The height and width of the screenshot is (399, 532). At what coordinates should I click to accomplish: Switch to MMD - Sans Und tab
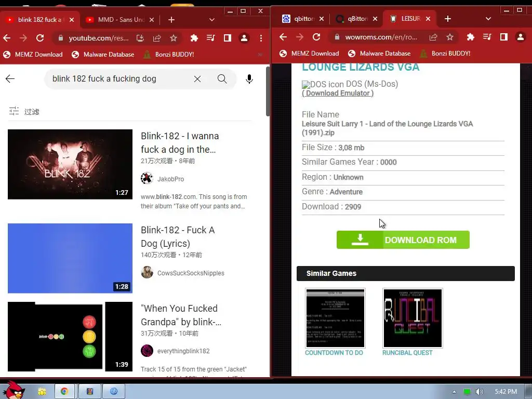pyautogui.click(x=121, y=20)
